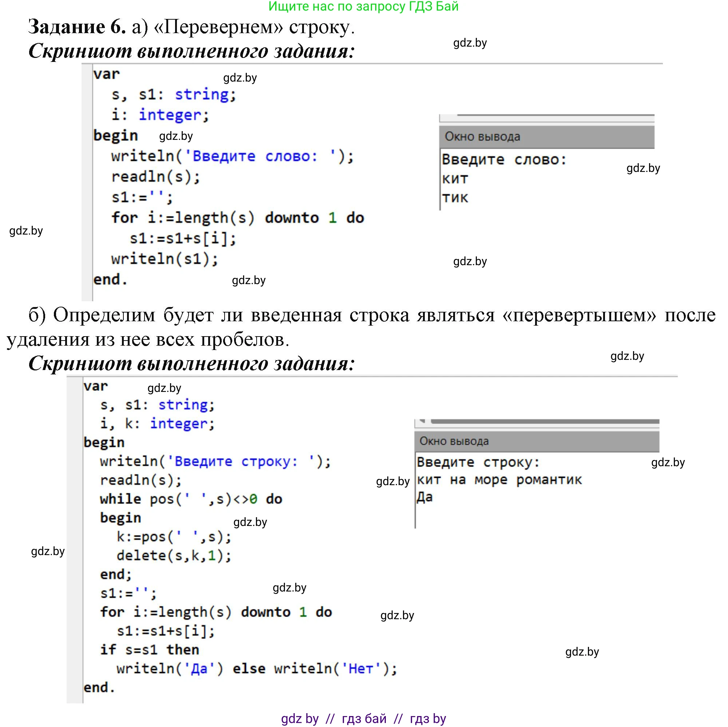This screenshot has width=728, height=727.
Task: Click output line 'тик'
Action: click(x=455, y=197)
